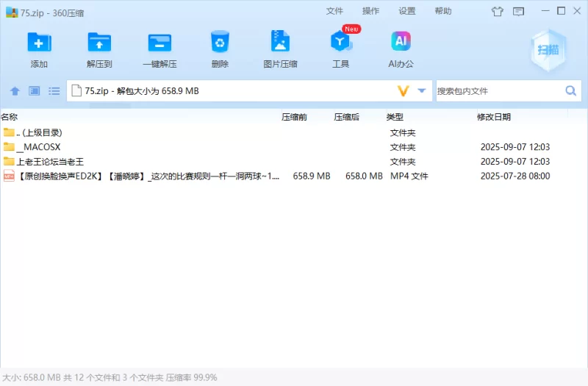Open the 图片压缩 image compression tool
This screenshot has height=386, width=588.
pos(280,41)
